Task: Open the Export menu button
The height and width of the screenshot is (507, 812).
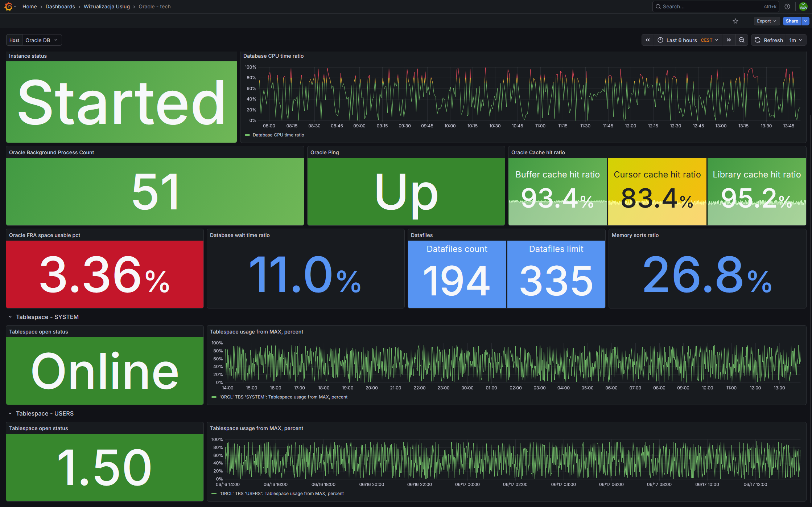Action: click(x=766, y=21)
